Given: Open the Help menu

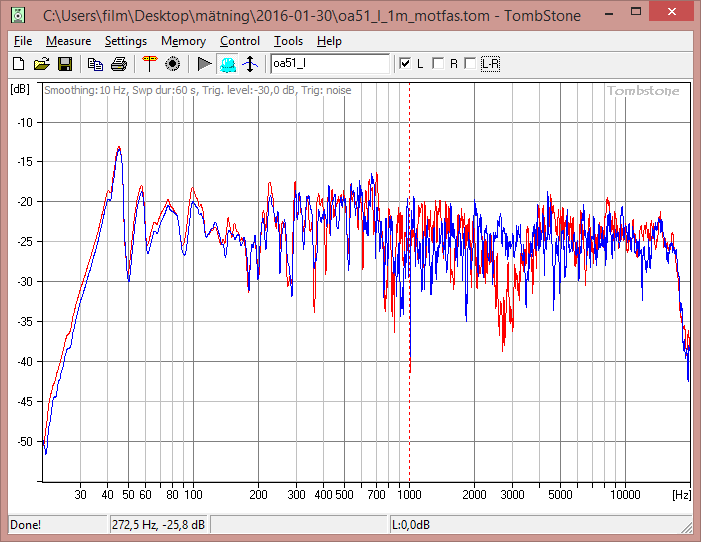Looking at the screenshot, I should coord(329,41).
